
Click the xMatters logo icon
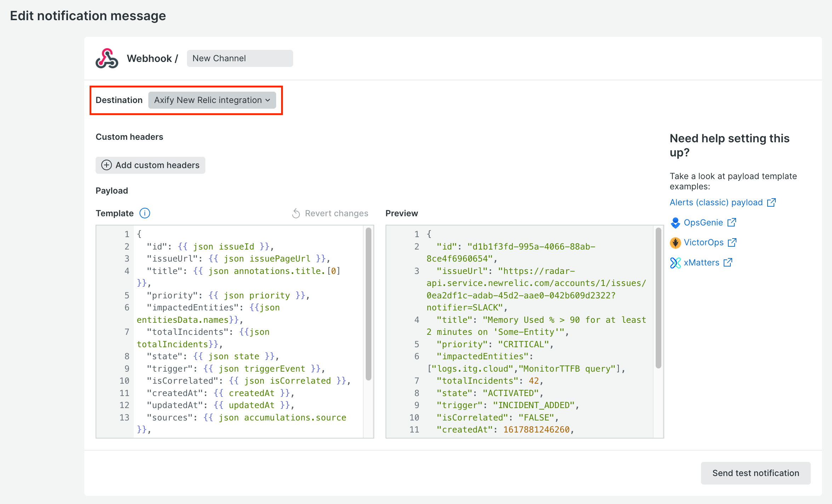pyautogui.click(x=675, y=263)
